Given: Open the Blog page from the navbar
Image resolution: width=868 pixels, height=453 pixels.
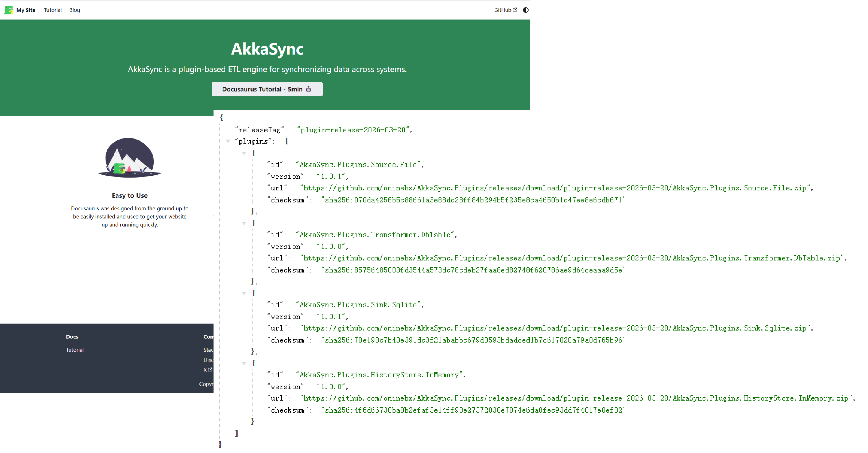Looking at the screenshot, I should pyautogui.click(x=74, y=10).
